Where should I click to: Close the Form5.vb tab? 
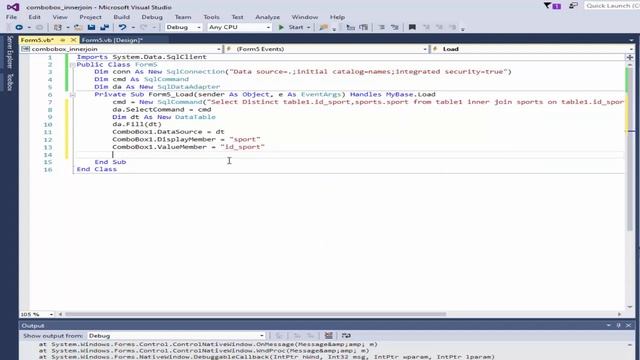pos(73,40)
